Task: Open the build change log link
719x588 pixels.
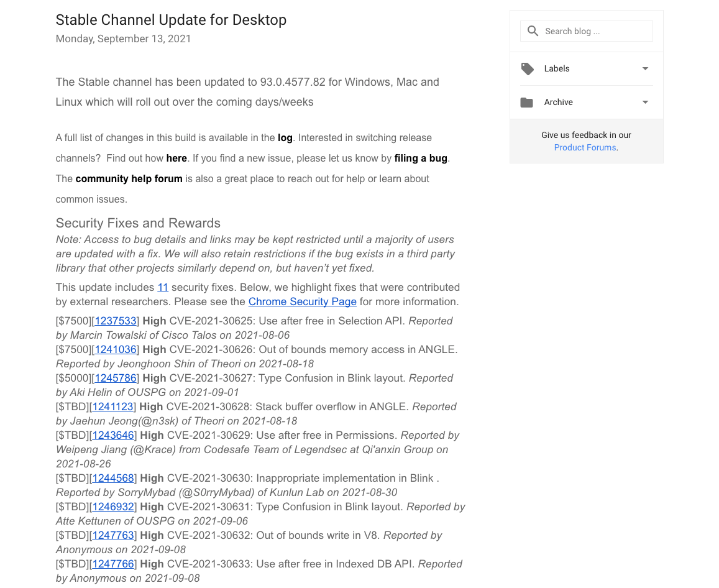Action: point(285,138)
